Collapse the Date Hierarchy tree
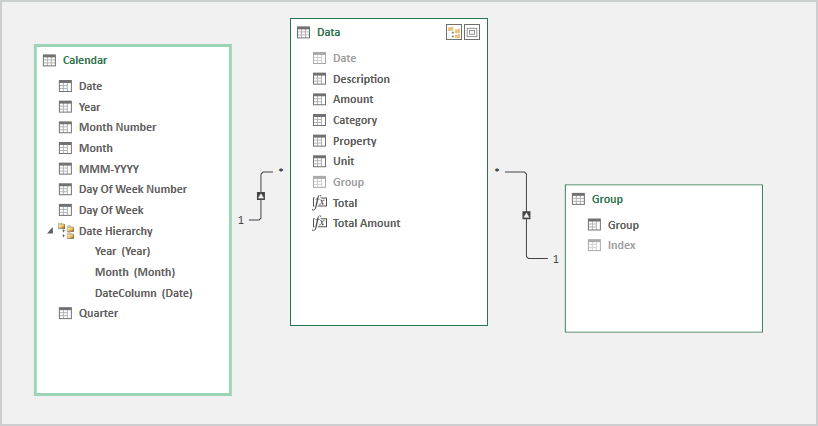The width and height of the screenshot is (818, 426). [x=49, y=231]
